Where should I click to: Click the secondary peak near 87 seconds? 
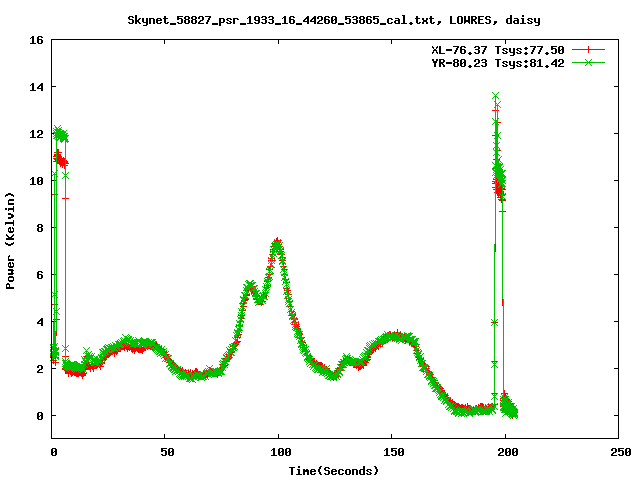pos(249,286)
